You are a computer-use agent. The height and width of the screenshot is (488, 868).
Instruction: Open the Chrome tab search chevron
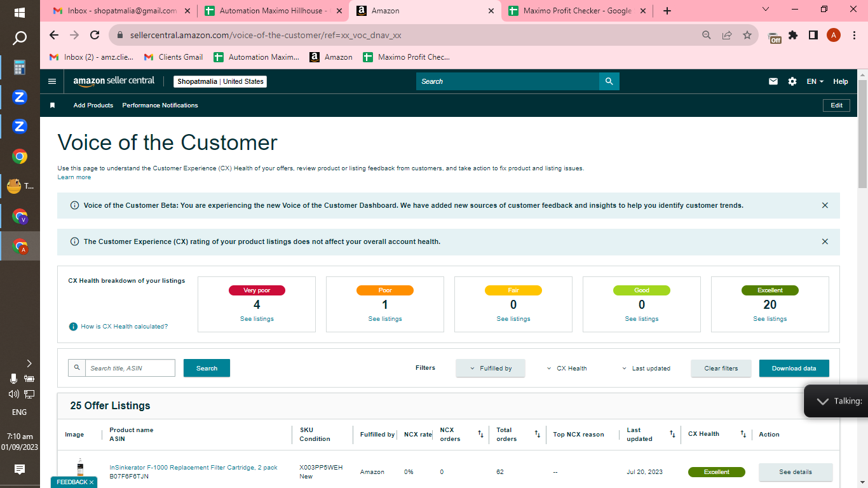[766, 10]
